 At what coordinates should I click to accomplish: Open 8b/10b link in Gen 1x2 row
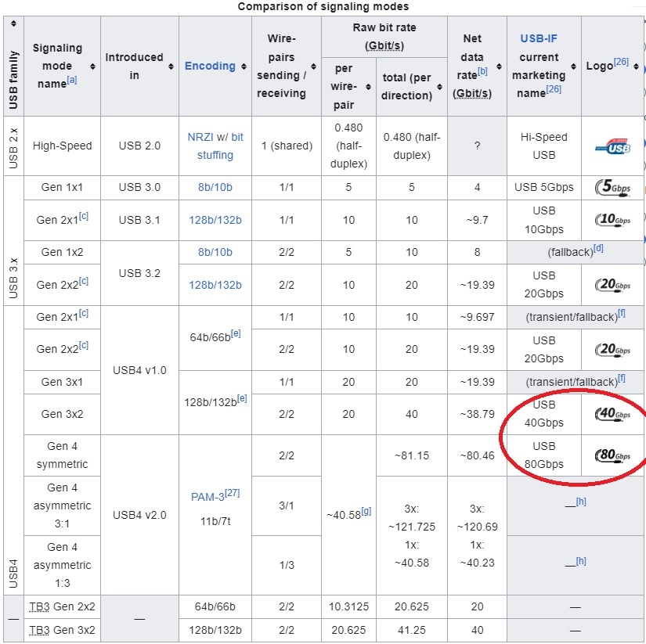(215, 252)
